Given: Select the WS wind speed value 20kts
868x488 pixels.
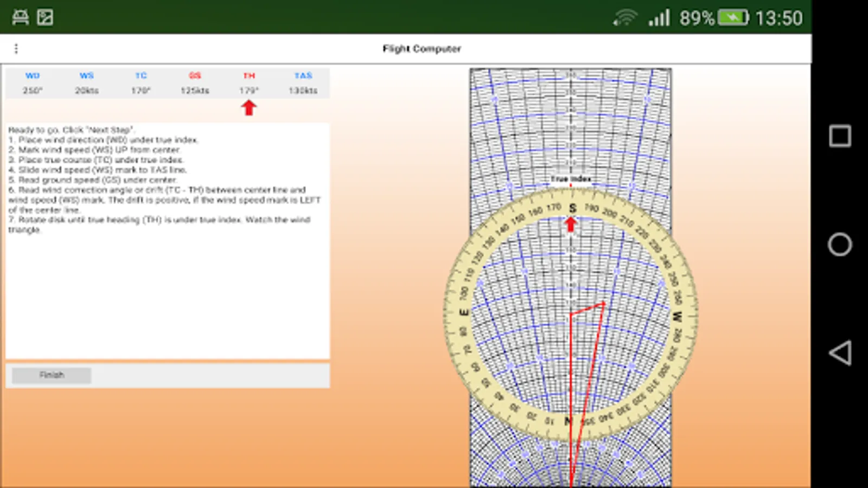Looking at the screenshot, I should [87, 91].
